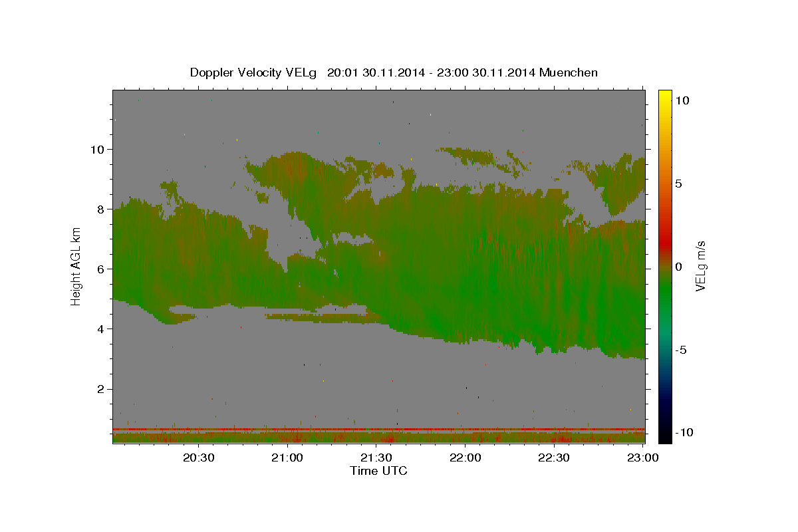Click the 23:00 time tick label

[x=642, y=458]
